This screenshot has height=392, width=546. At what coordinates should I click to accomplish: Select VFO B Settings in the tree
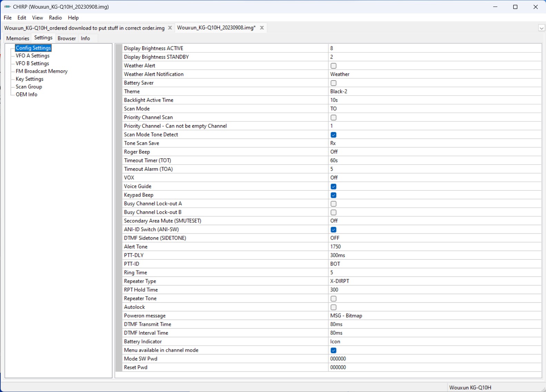pos(32,63)
